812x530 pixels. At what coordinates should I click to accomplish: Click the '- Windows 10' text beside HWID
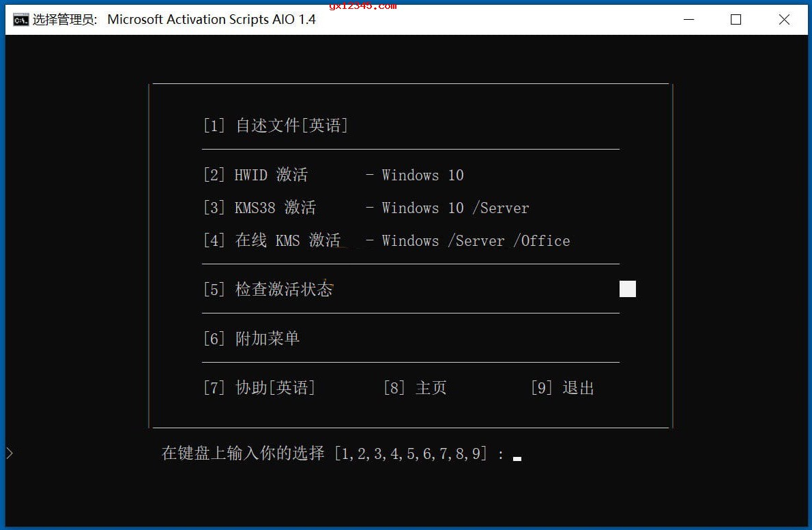point(415,176)
